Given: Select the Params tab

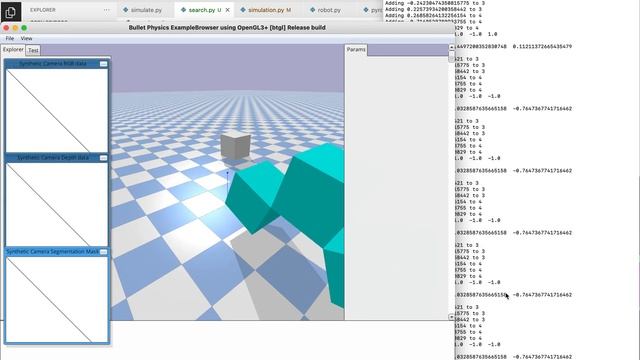Looking at the screenshot, I should pos(356,49).
